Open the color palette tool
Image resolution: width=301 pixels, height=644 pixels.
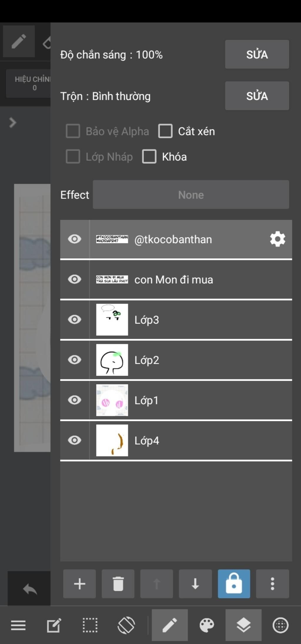click(x=207, y=625)
